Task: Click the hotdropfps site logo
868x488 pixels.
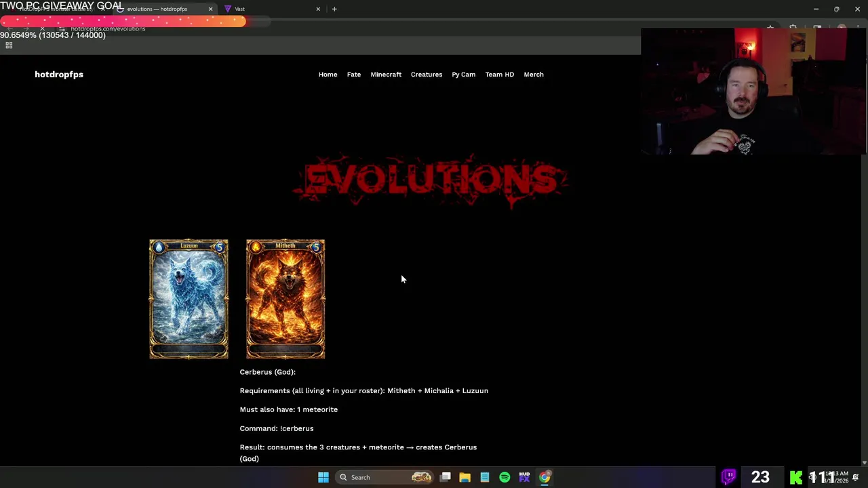Action: click(x=59, y=75)
